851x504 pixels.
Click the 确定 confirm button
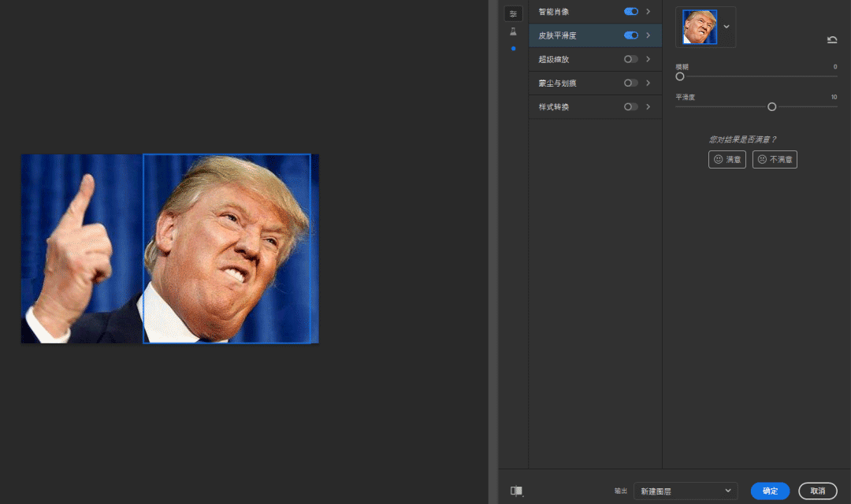(x=770, y=490)
